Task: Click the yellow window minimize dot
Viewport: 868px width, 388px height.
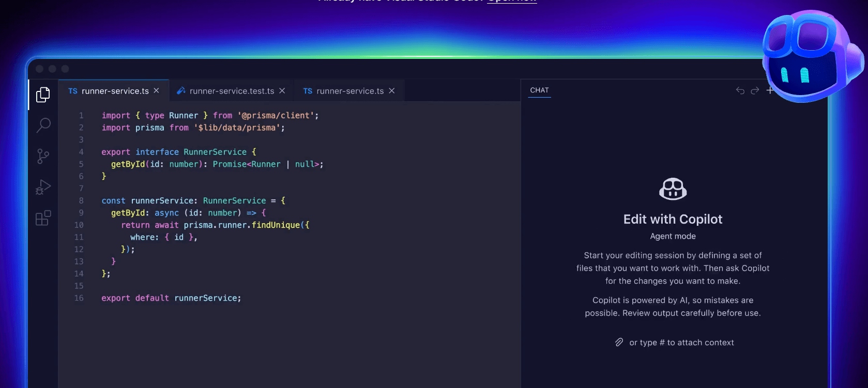Action: [52, 69]
